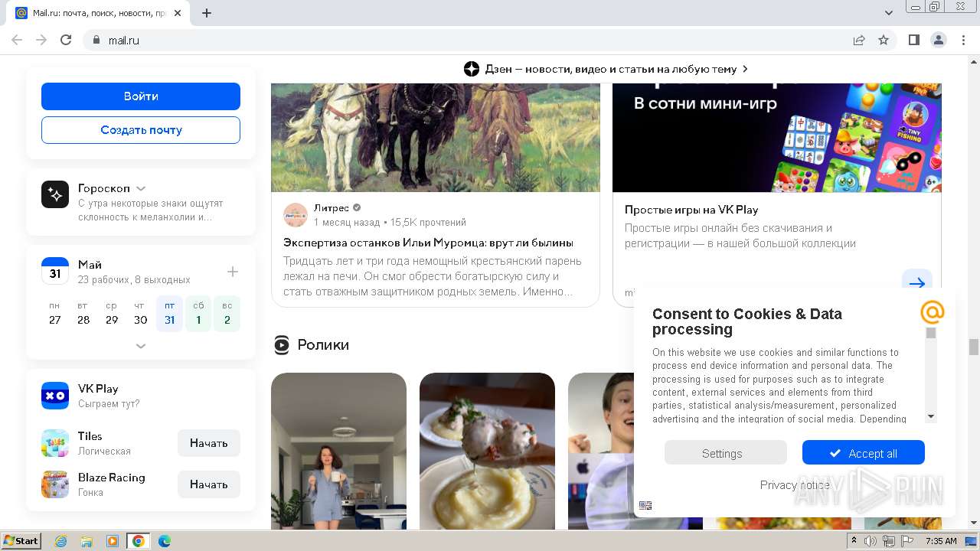The width and height of the screenshot is (980, 551).
Task: Open article about Илья Муромец remains
Action: click(428, 243)
